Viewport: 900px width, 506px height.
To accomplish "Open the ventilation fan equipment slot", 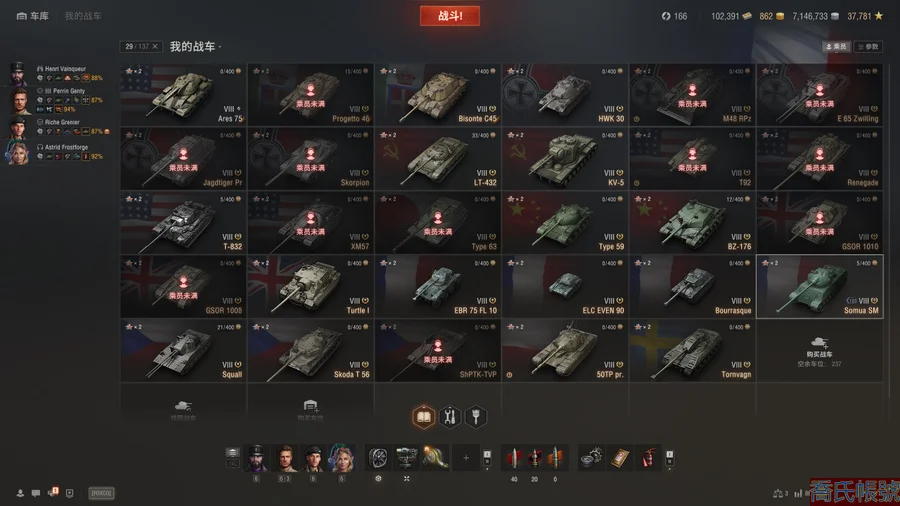I will pos(378,457).
